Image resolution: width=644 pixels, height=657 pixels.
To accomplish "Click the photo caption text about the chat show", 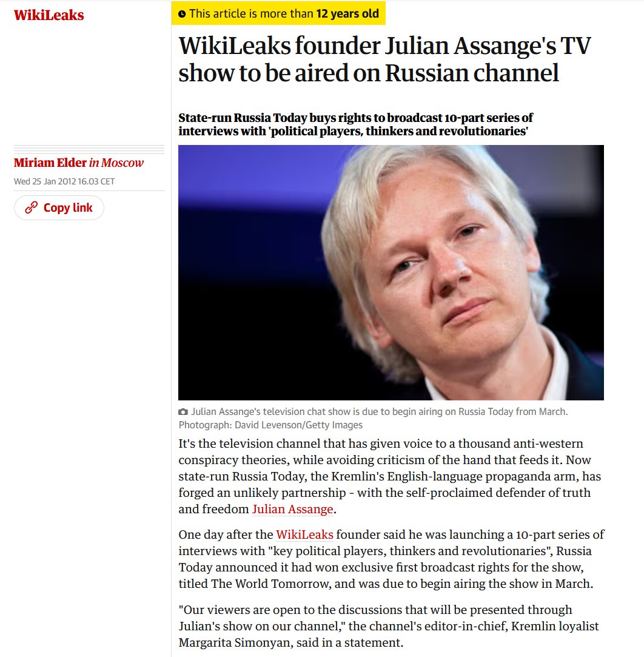I will (x=380, y=412).
